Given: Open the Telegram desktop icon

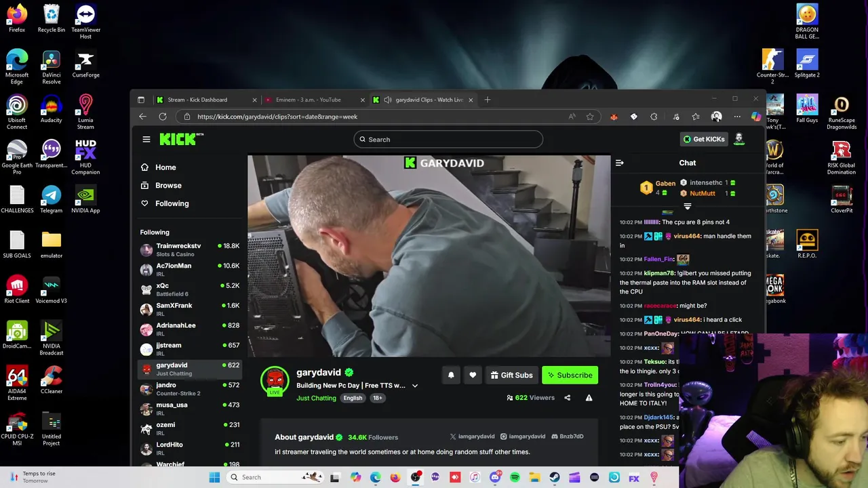Looking at the screenshot, I should click(x=52, y=199).
